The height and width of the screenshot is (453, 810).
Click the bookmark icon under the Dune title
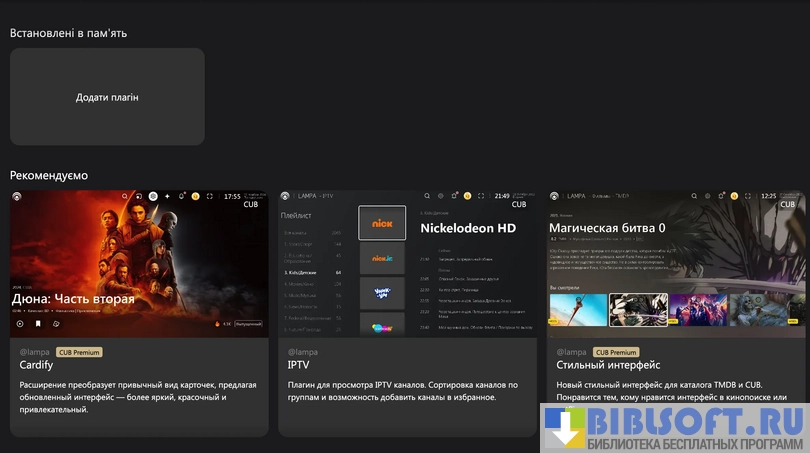point(38,324)
